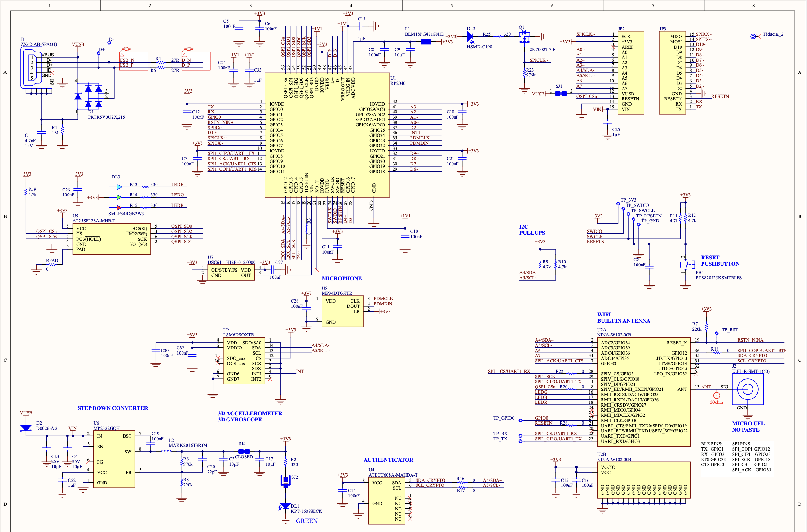
Task: Click the R25 330 resistor
Action: [x=499, y=36]
